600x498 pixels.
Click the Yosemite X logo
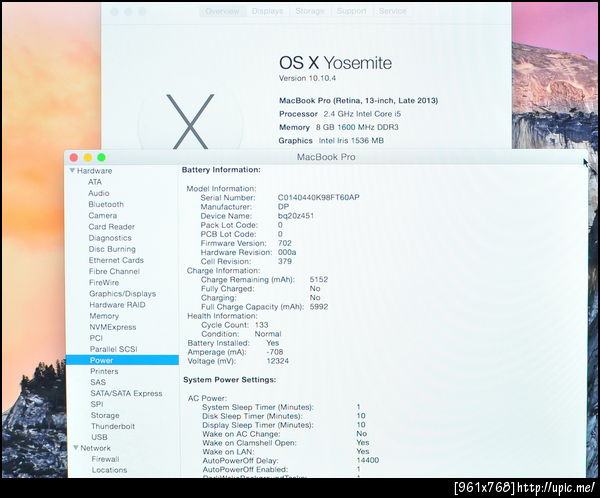(x=190, y=122)
